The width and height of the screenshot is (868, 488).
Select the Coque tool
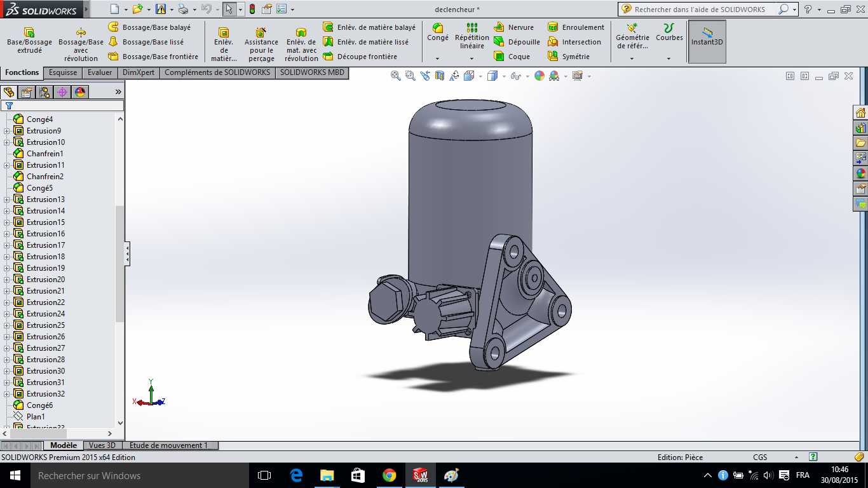click(x=512, y=57)
